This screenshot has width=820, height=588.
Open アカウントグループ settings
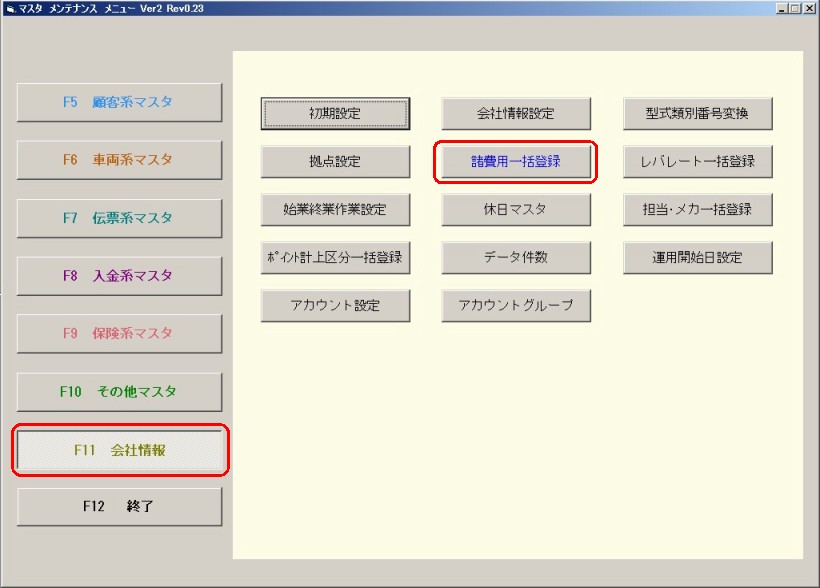click(x=516, y=306)
